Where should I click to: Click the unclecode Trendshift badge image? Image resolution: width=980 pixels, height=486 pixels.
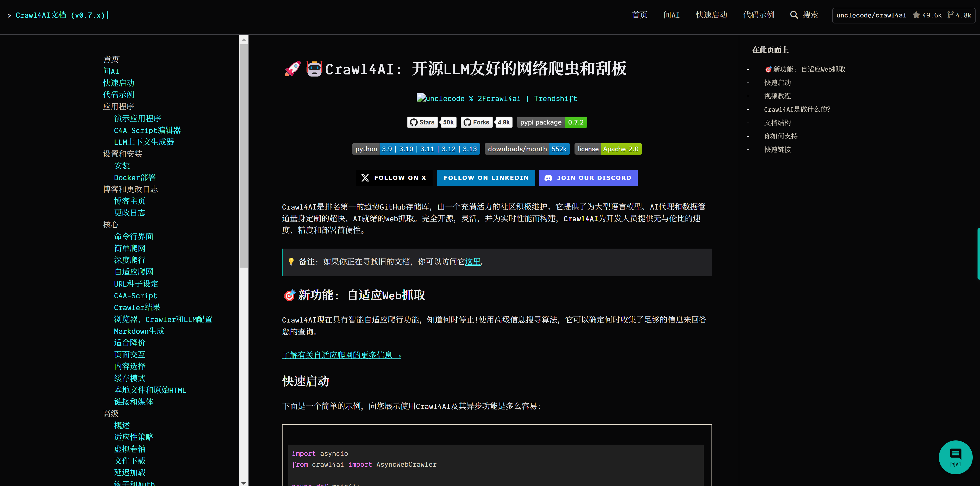click(x=497, y=98)
